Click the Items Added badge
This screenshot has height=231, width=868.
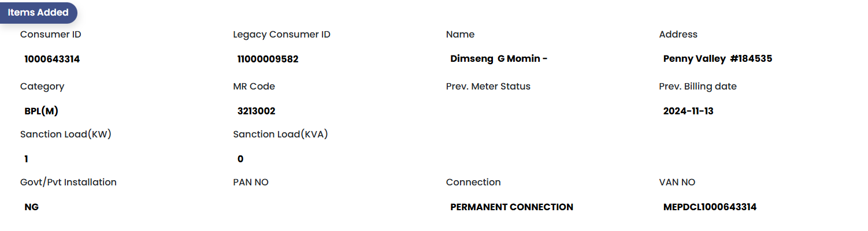[38, 13]
